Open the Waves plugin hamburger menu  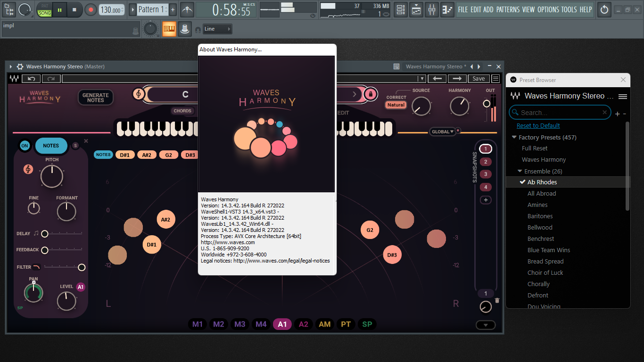[x=496, y=79]
